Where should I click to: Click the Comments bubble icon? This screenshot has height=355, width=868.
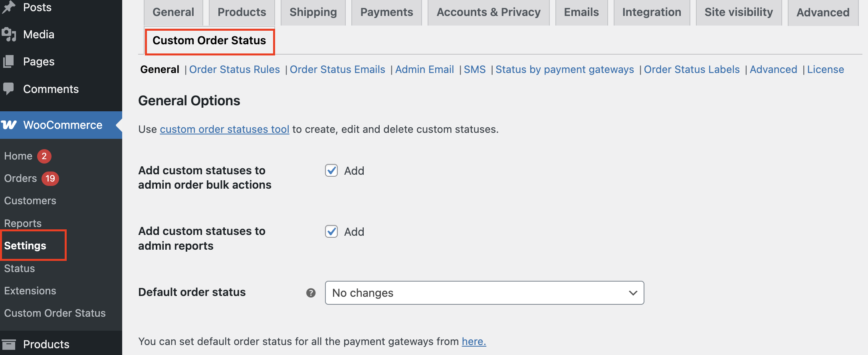tap(8, 89)
